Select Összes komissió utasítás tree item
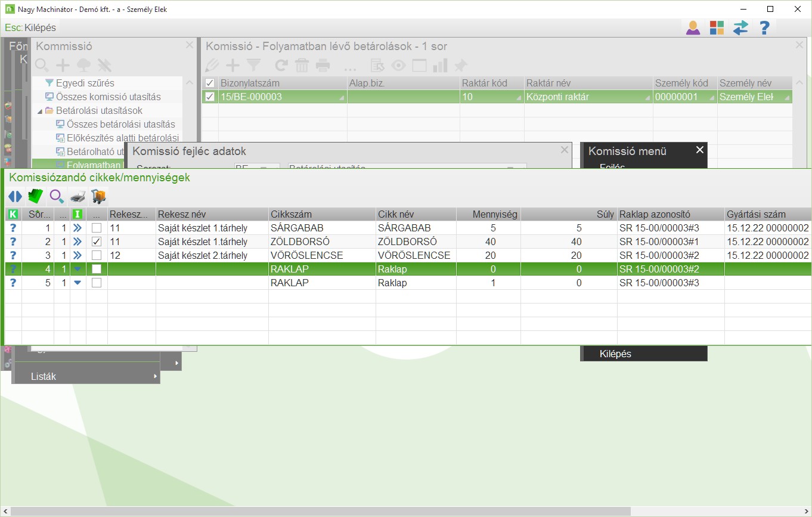The height and width of the screenshot is (517, 812). [108, 97]
